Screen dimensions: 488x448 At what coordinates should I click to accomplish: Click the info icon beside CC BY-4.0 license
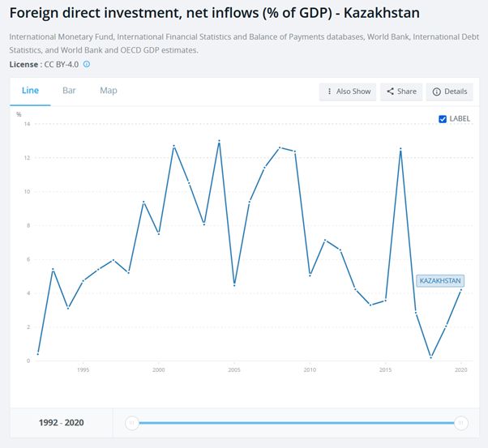[x=87, y=64]
